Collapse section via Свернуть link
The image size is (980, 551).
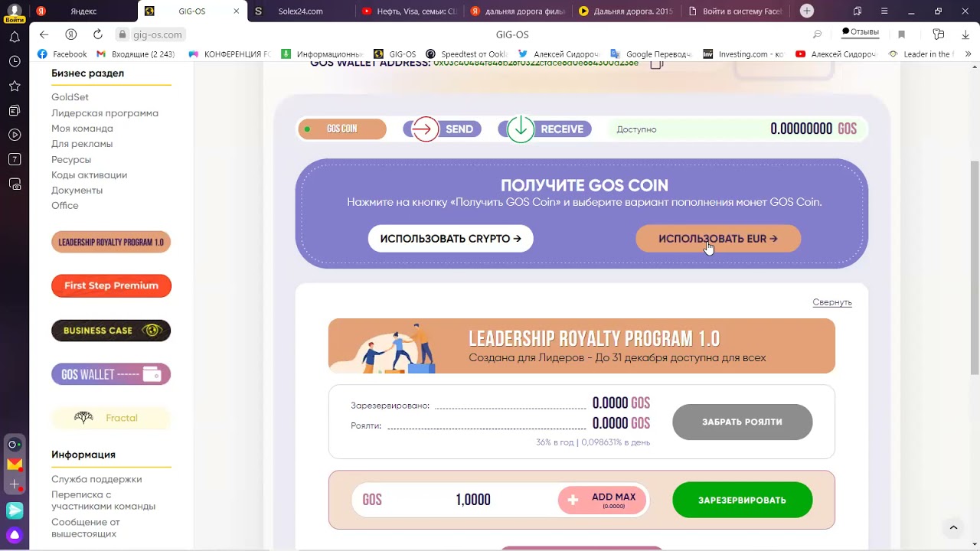[x=832, y=302]
